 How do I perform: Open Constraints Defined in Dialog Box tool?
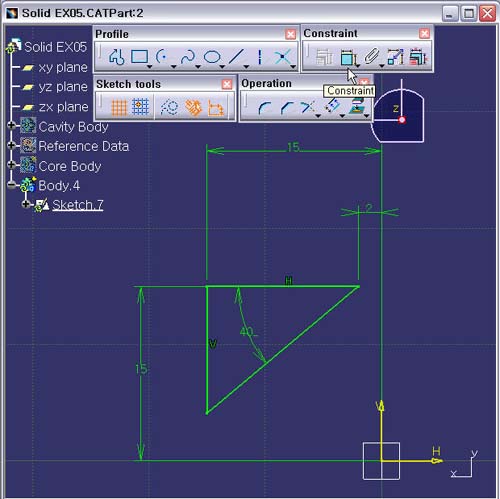click(324, 57)
